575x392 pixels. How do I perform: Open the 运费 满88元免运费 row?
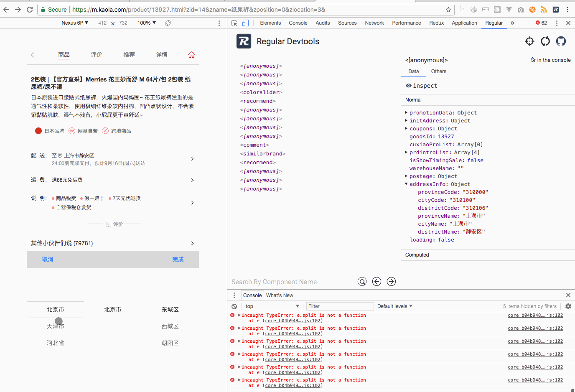pos(113,180)
